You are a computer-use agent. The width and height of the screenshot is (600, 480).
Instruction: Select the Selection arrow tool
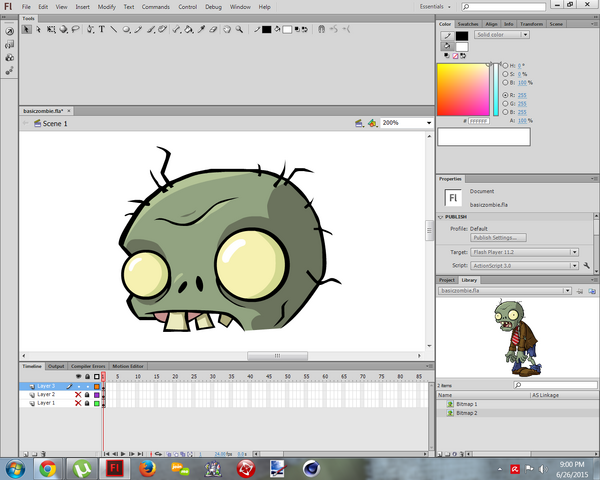26,29
